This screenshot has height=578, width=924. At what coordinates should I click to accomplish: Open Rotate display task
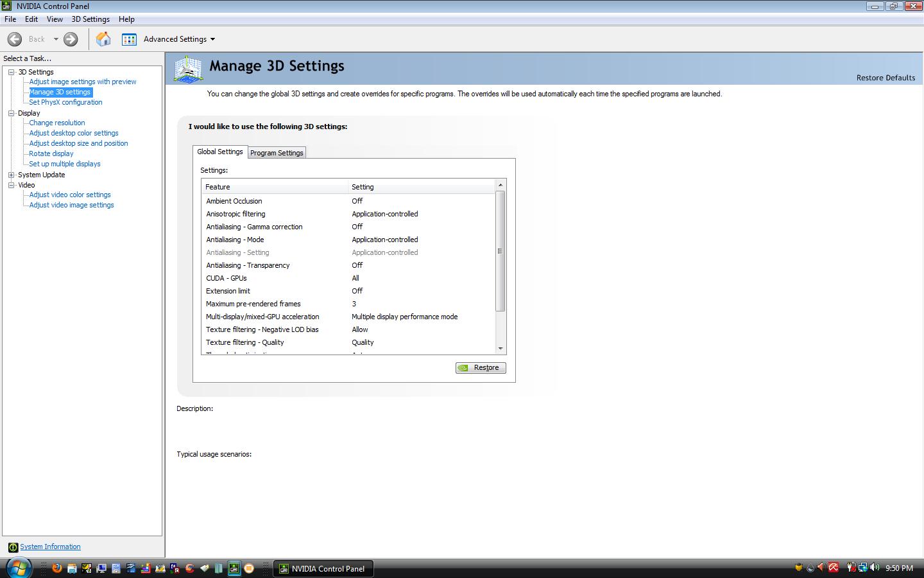tap(51, 153)
